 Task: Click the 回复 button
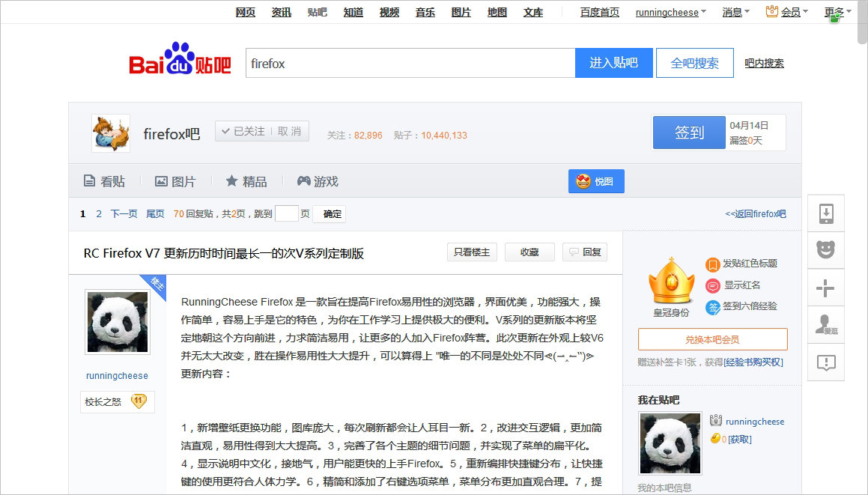(585, 252)
